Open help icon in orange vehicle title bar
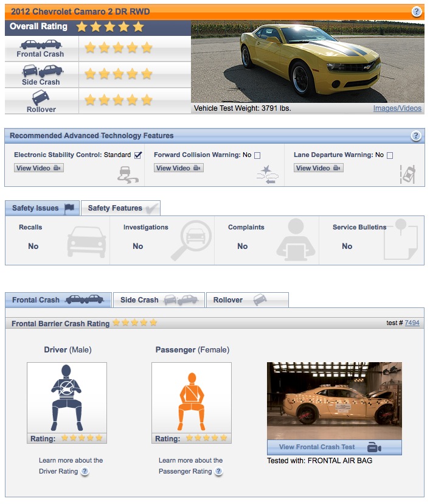 pos(417,12)
